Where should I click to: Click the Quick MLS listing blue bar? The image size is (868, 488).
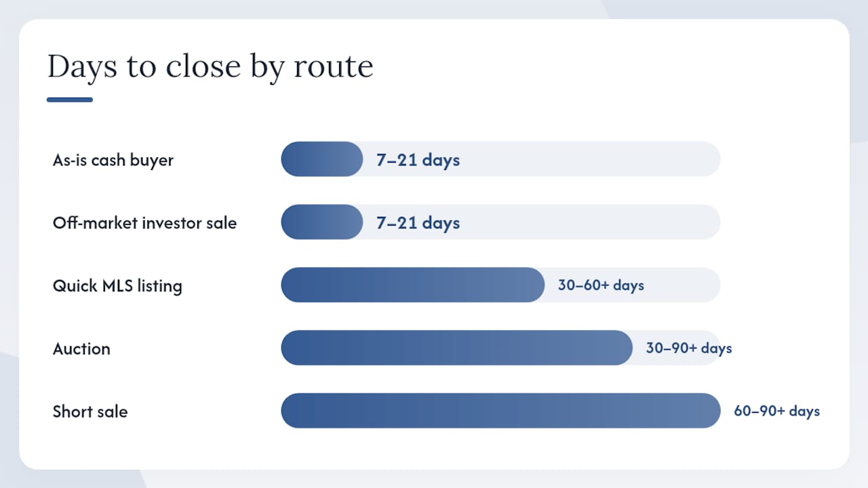(413, 285)
